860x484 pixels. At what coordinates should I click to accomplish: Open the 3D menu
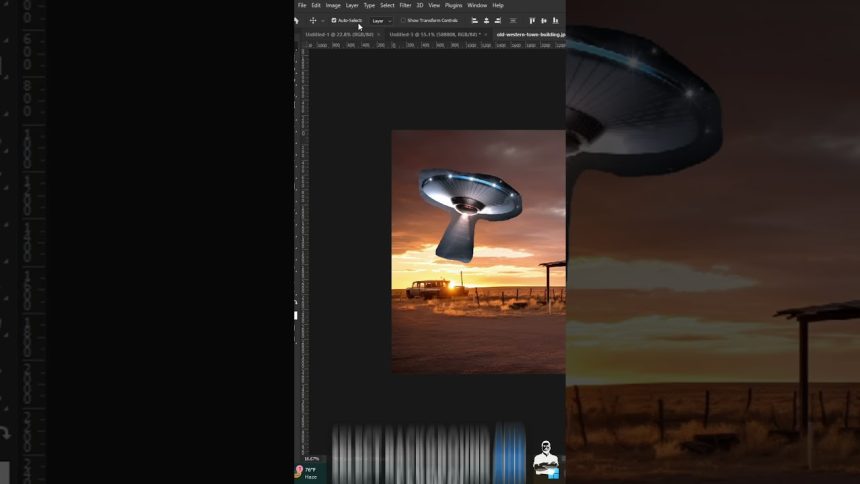[420, 5]
